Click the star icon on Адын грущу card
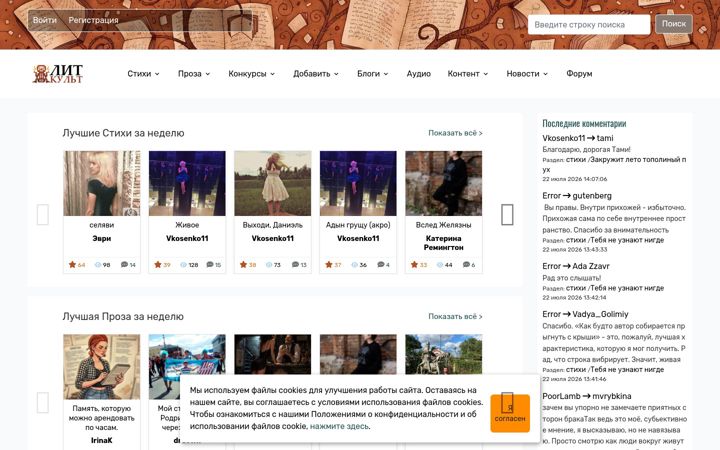 point(329,264)
